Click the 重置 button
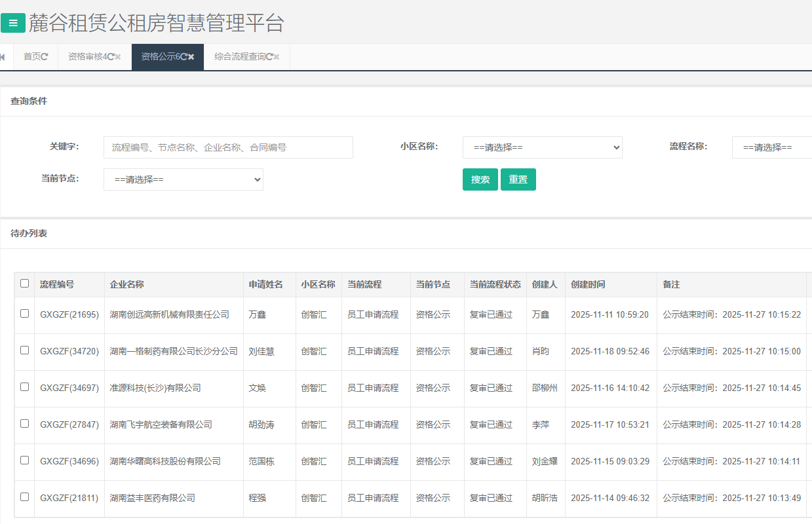 pyautogui.click(x=518, y=179)
